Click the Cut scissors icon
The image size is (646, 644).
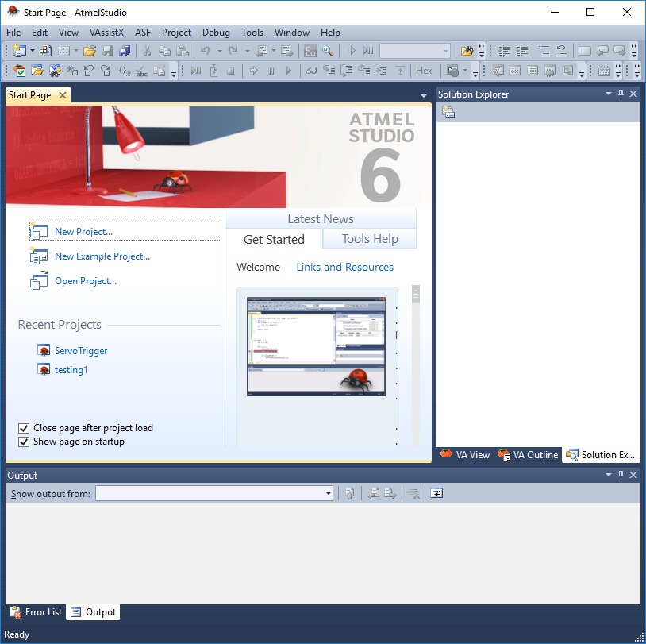click(147, 51)
